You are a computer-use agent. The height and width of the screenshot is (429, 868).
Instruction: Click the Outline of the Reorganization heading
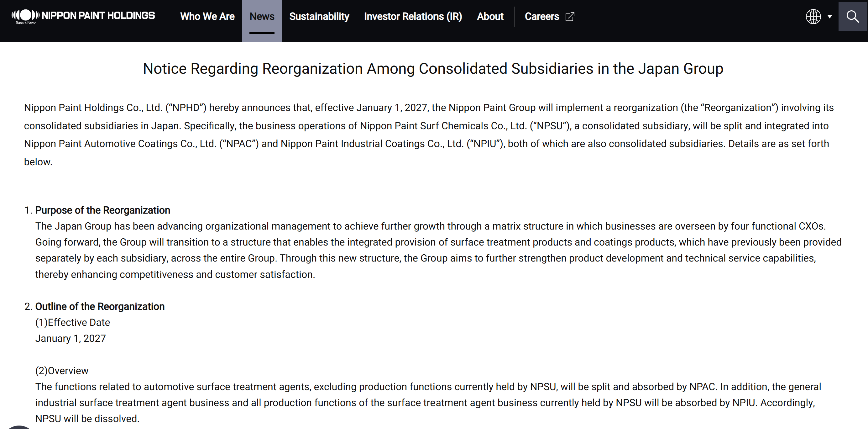point(100,306)
